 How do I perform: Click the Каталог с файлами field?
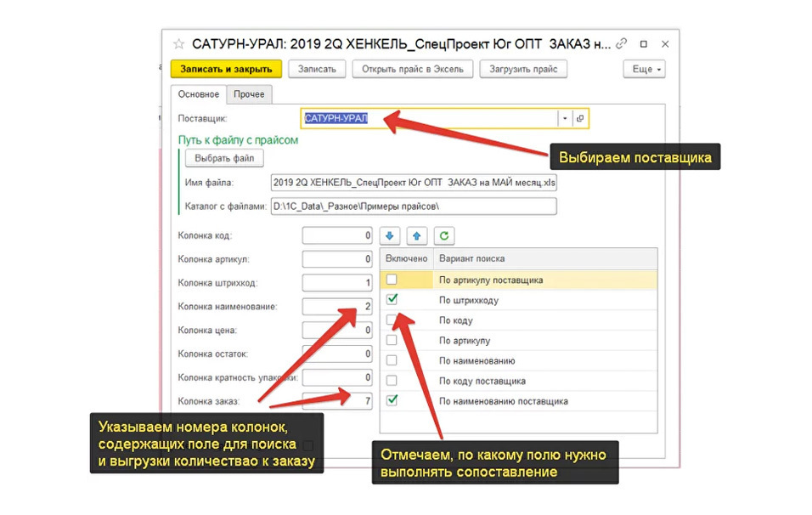pos(414,207)
